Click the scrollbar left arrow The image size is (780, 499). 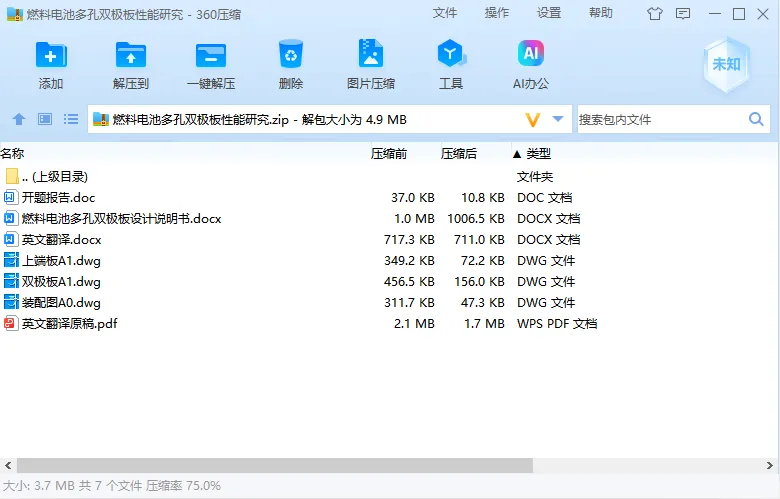click(x=8, y=466)
